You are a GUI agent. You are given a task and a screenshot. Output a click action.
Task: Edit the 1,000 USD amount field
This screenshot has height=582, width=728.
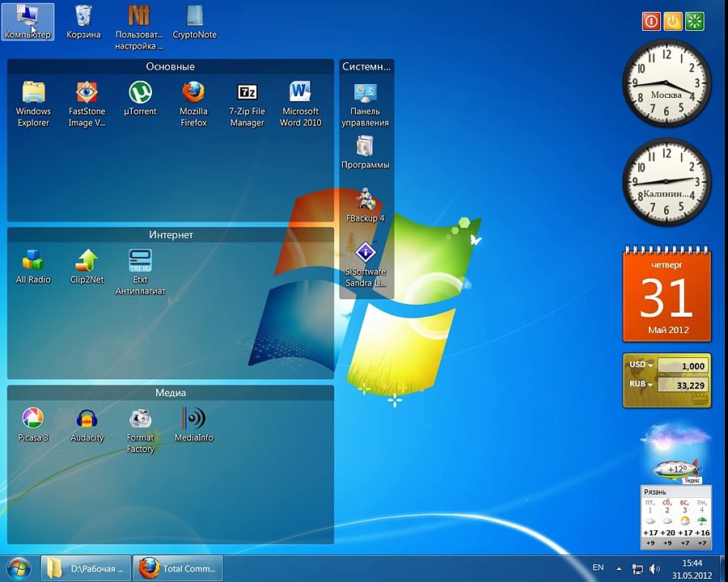pyautogui.click(x=683, y=365)
